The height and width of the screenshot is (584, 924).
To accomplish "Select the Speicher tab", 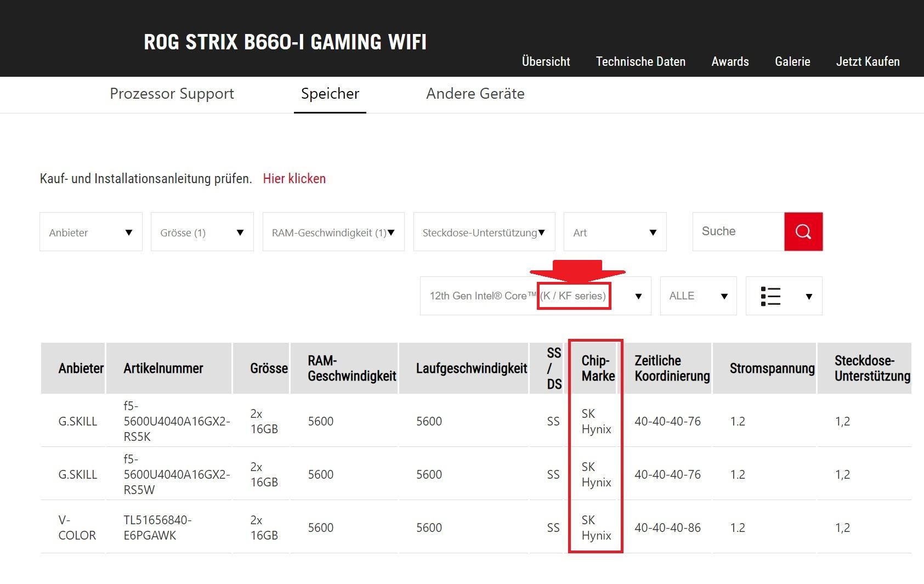I will click(x=330, y=94).
